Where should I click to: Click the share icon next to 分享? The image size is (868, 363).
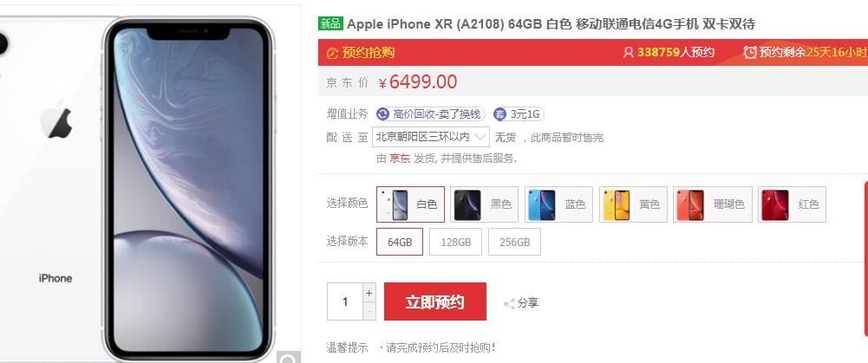(509, 303)
